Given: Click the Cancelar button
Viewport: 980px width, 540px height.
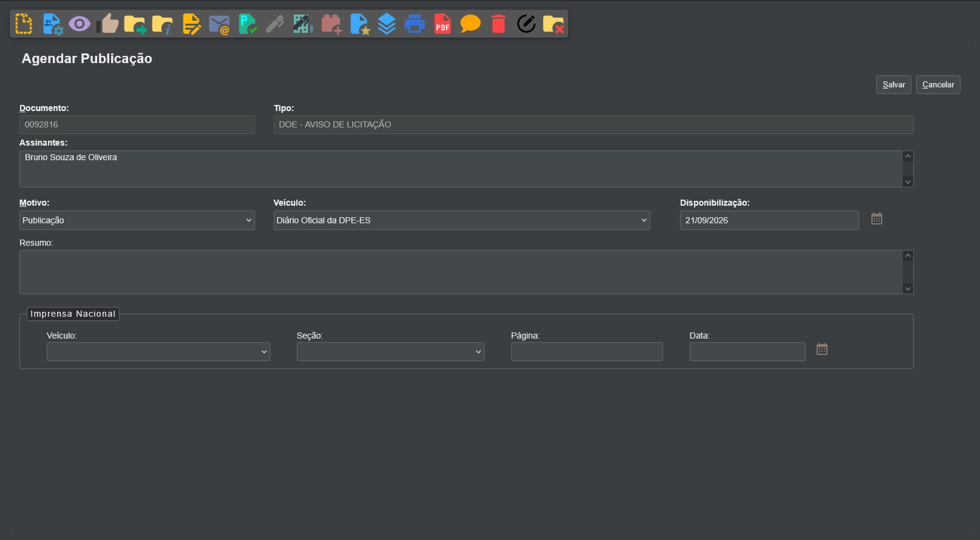Looking at the screenshot, I should pyautogui.click(x=938, y=85).
